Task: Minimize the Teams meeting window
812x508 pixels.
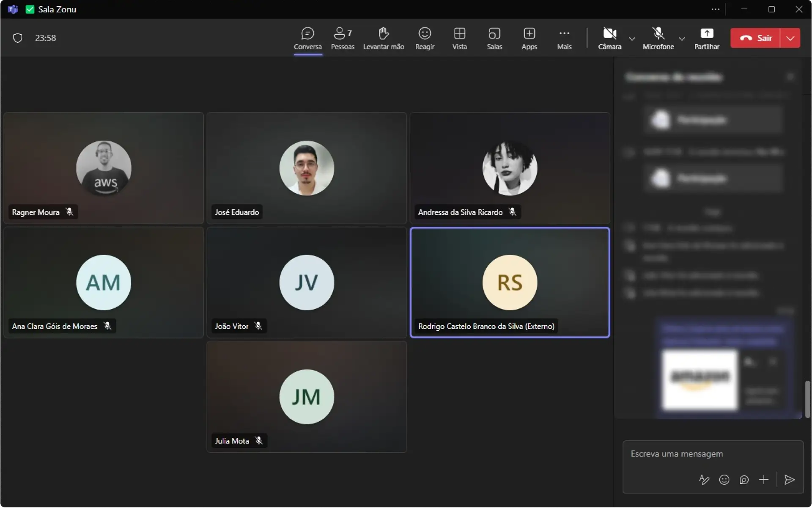Action: 744,9
